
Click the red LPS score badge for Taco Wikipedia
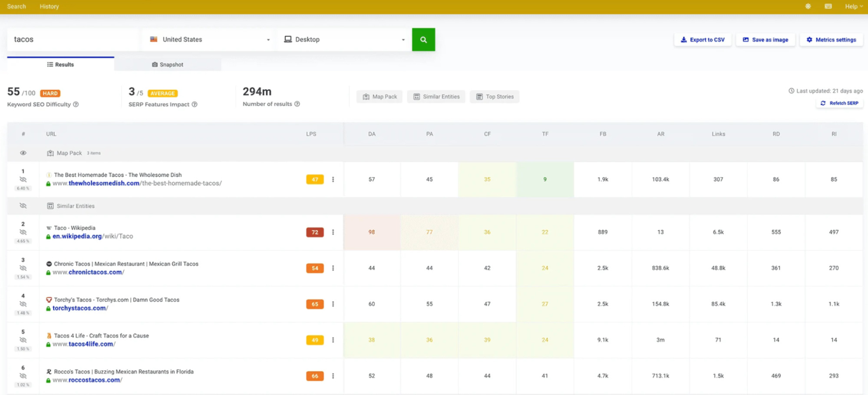point(314,232)
